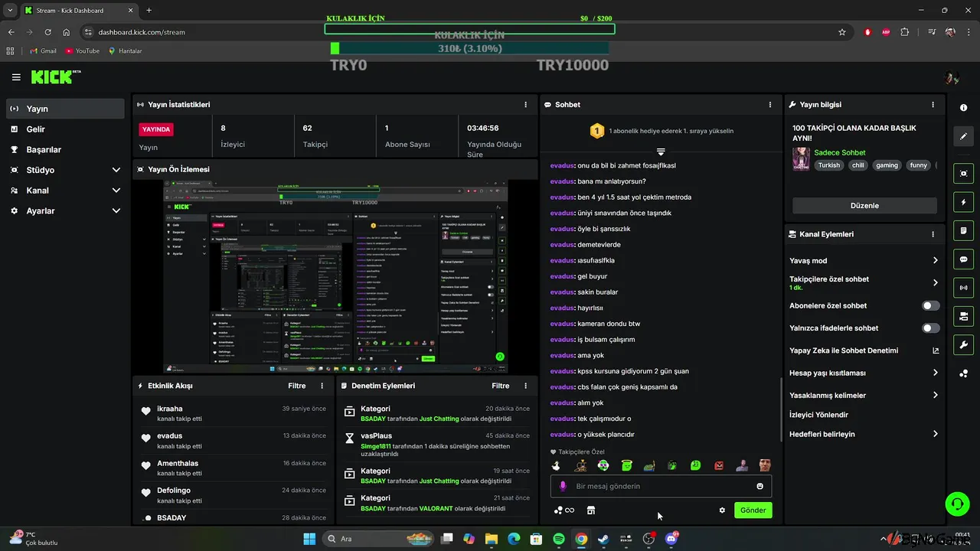The width and height of the screenshot is (980, 551).
Task: Open the emoji picker in chat input
Action: coord(759,486)
